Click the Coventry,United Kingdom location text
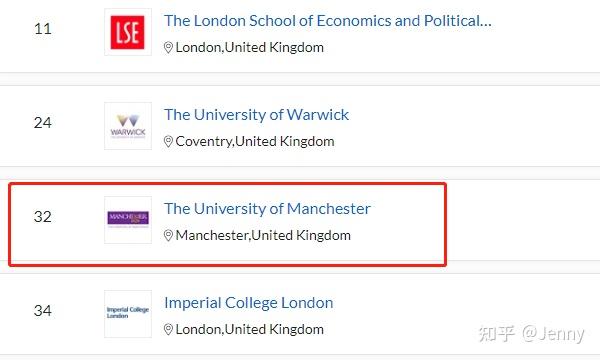Screen dimensions: 600x360 255,142
